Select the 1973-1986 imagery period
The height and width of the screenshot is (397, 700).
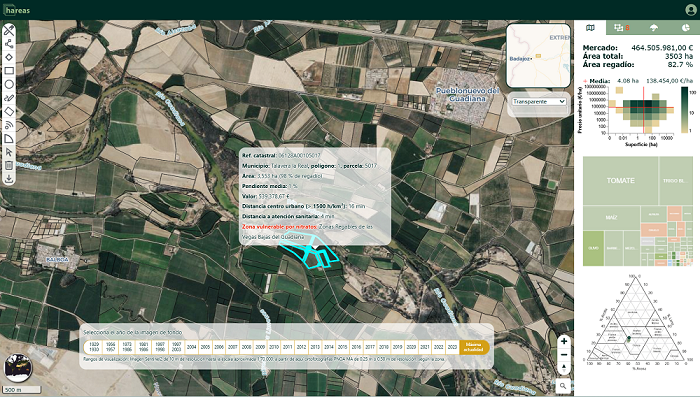click(x=127, y=347)
